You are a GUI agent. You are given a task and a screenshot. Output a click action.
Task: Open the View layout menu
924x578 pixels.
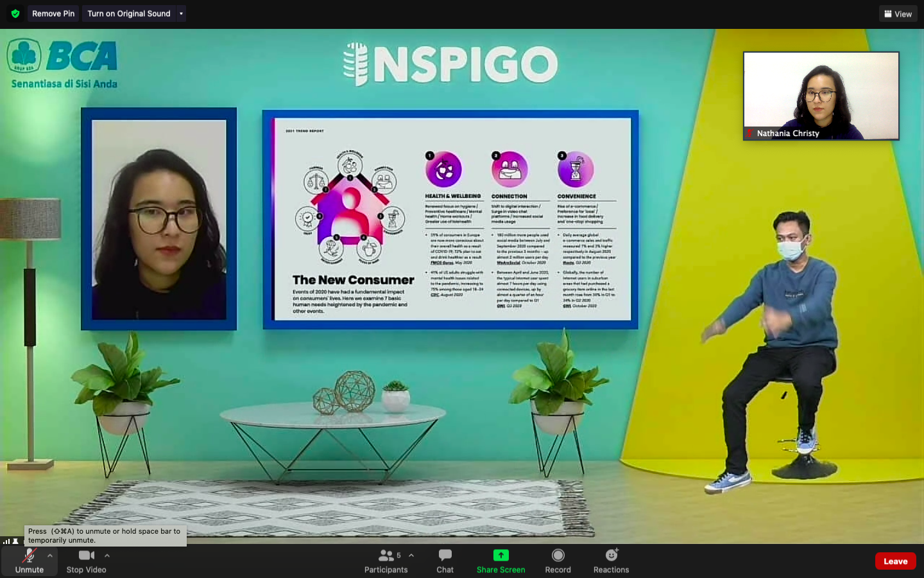click(898, 13)
